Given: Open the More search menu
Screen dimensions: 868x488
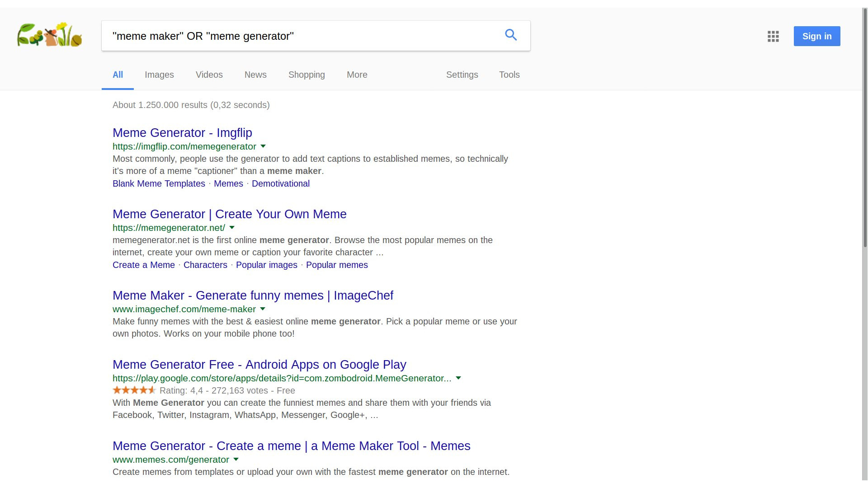Looking at the screenshot, I should coord(357,75).
